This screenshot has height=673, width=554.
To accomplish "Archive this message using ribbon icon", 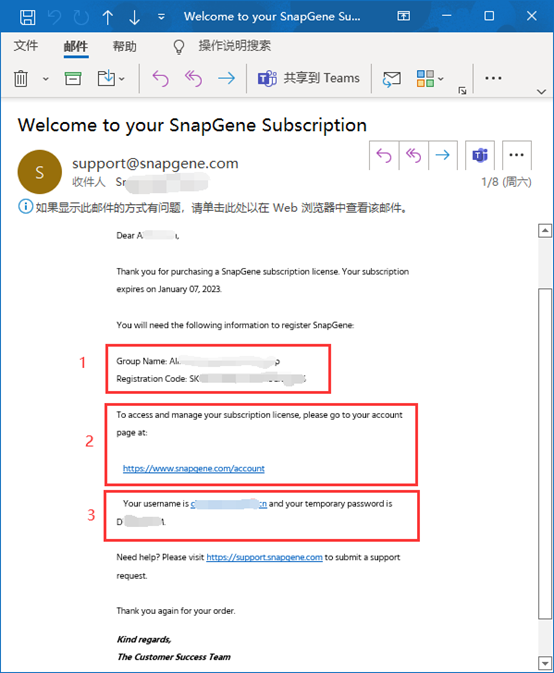I will 73,79.
